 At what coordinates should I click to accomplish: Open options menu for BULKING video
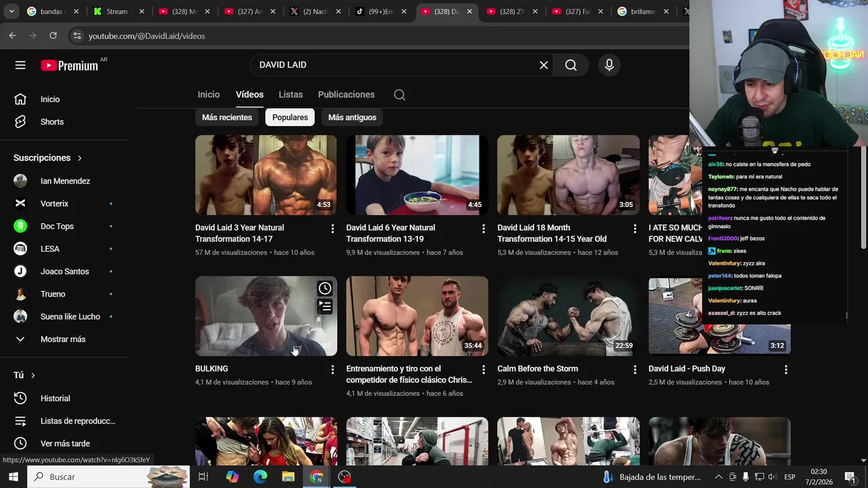(x=332, y=369)
